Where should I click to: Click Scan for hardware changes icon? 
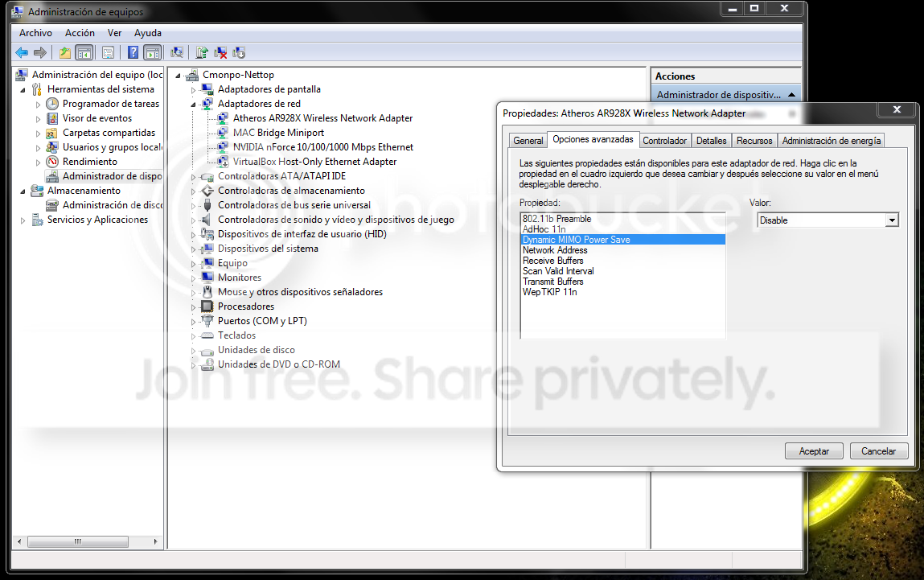point(176,53)
